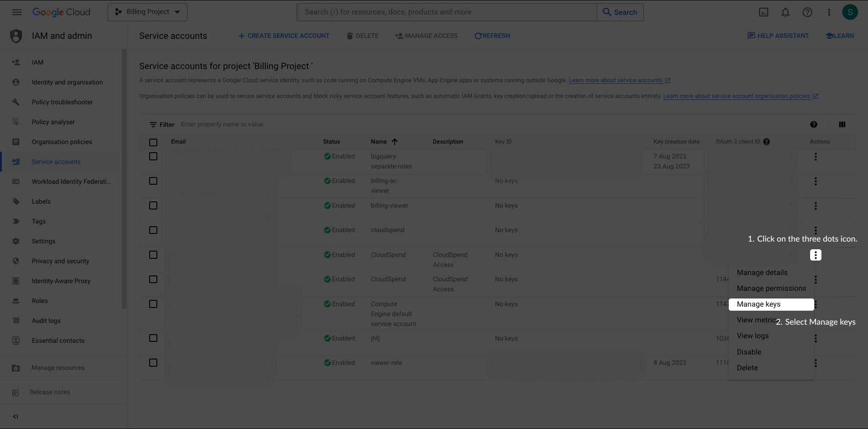The image size is (868, 429).
Task: Select the billing-viewer row checkbox
Action: pyautogui.click(x=153, y=205)
